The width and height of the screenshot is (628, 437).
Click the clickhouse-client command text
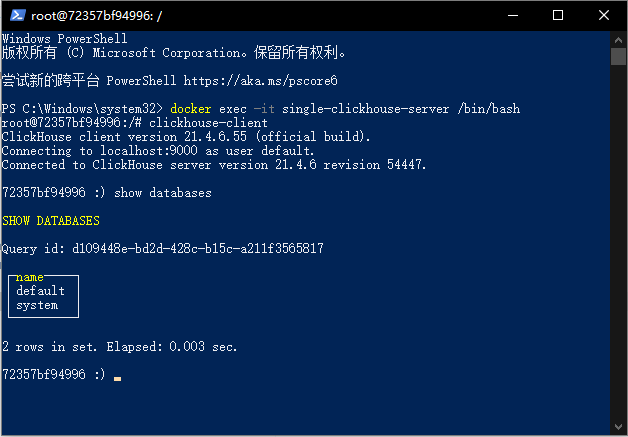pyautogui.click(x=208, y=123)
